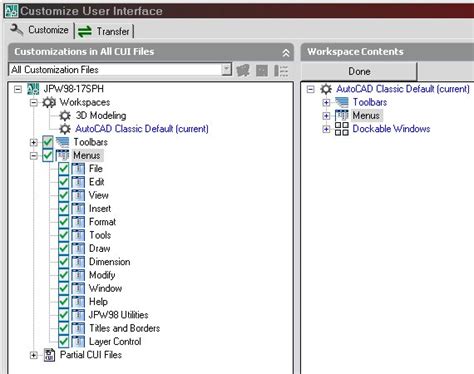Image resolution: width=474 pixels, height=374 pixels.
Task: Click the Insert menu icon
Action: pos(78,209)
